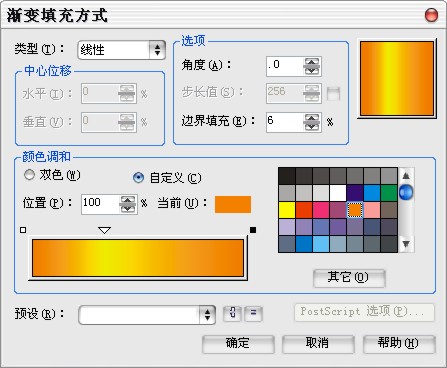Click the custom gradient color bar
Image resolution: width=447 pixels, height=368 pixels.
point(138,258)
